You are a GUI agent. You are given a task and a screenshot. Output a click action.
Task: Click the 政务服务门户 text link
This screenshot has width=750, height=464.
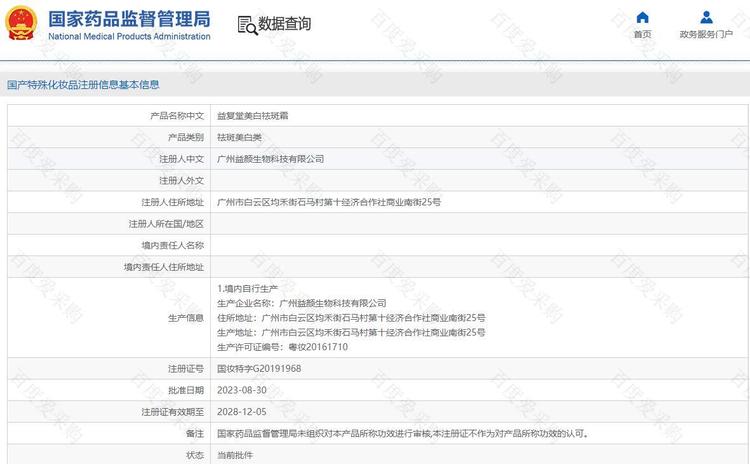tap(706, 34)
